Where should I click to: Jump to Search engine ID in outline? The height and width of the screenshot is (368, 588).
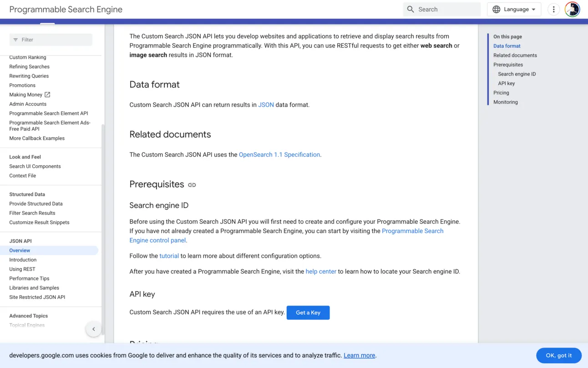click(517, 74)
